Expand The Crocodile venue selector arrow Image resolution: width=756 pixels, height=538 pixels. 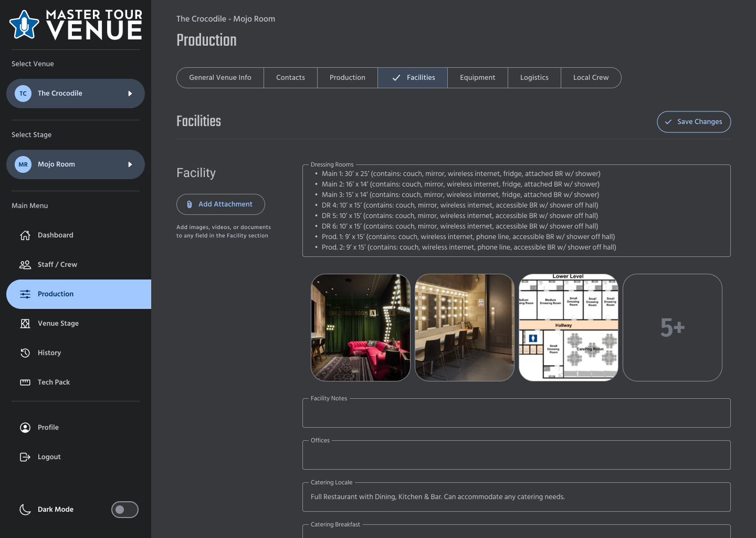coord(130,94)
